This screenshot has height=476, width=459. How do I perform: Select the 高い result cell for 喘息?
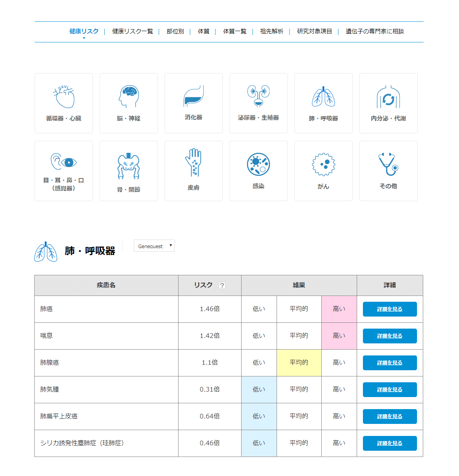[x=339, y=336]
